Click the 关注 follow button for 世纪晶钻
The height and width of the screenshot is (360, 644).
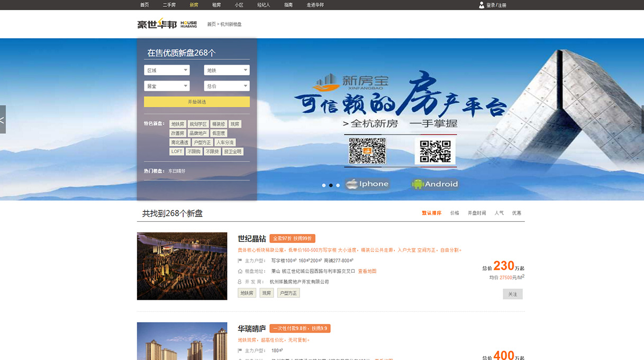(x=513, y=294)
